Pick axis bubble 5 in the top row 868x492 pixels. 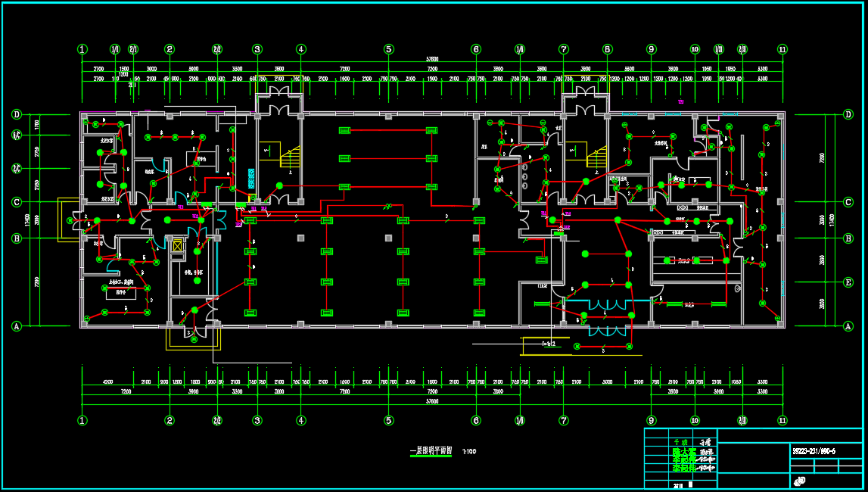click(389, 49)
